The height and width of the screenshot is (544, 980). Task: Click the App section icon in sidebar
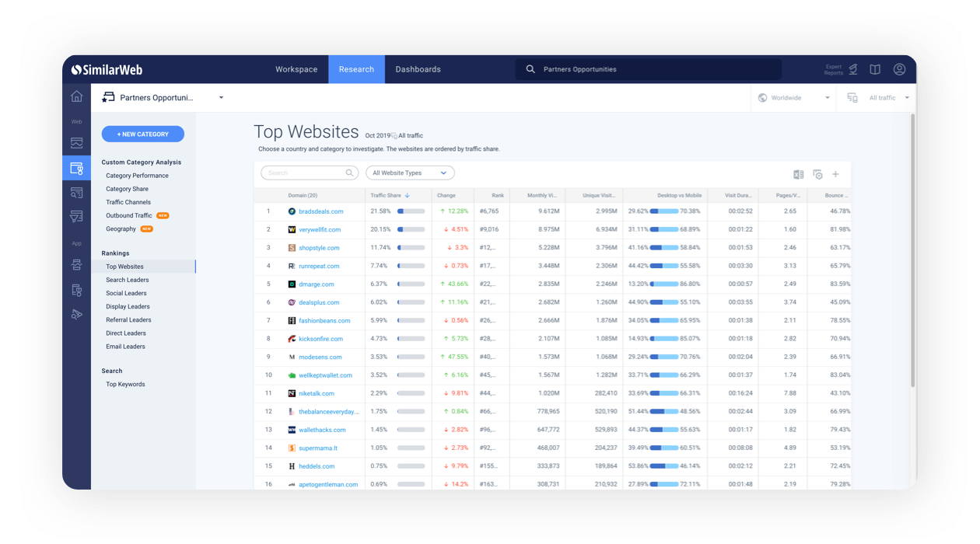pyautogui.click(x=76, y=265)
